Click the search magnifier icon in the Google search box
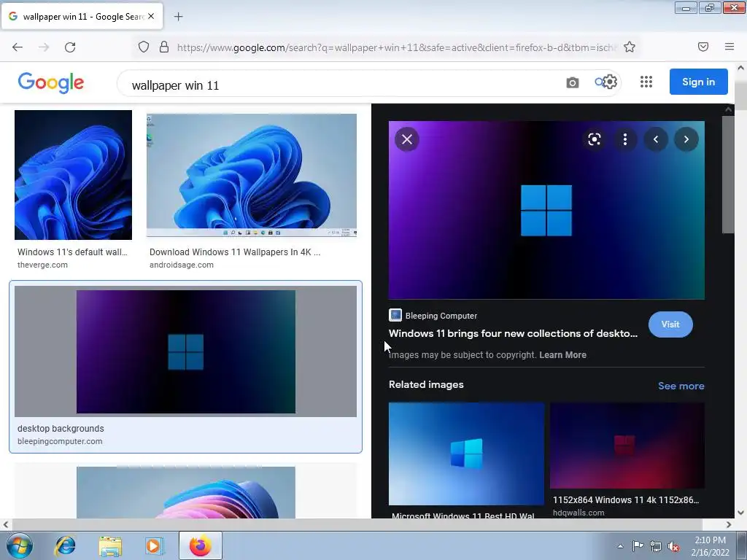The height and width of the screenshot is (560, 747). (599, 82)
